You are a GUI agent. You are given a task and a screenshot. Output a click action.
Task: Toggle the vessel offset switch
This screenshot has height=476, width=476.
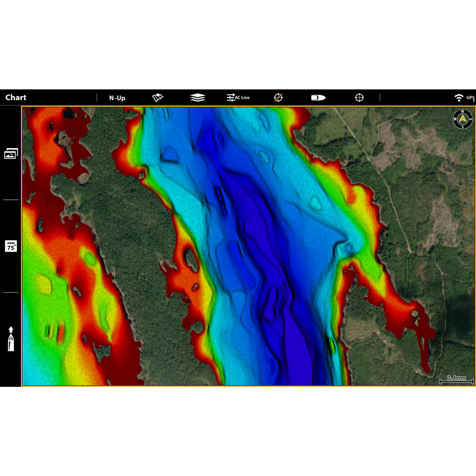[x=318, y=98]
